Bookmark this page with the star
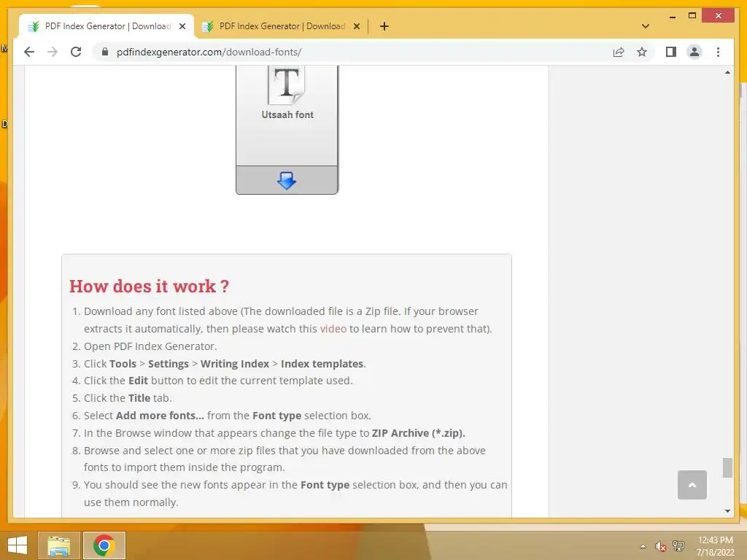The image size is (747, 560). click(x=642, y=52)
